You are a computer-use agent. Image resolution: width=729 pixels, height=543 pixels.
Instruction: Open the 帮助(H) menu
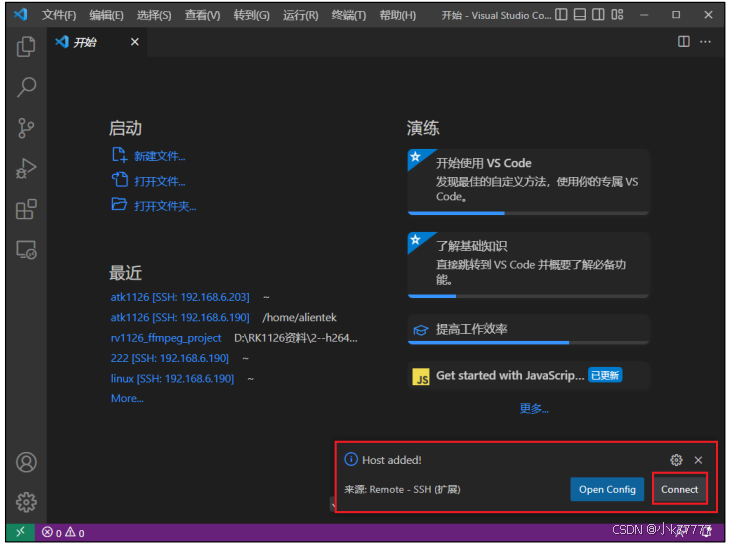click(x=398, y=15)
